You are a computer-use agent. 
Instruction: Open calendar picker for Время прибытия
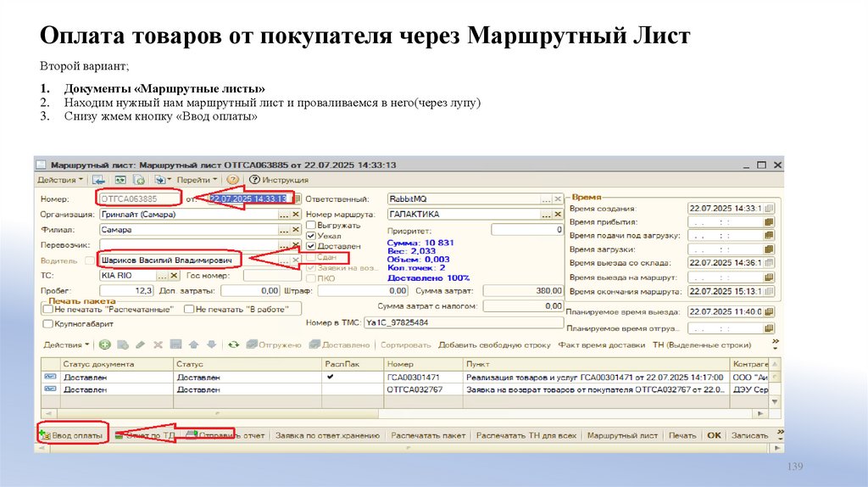769,222
